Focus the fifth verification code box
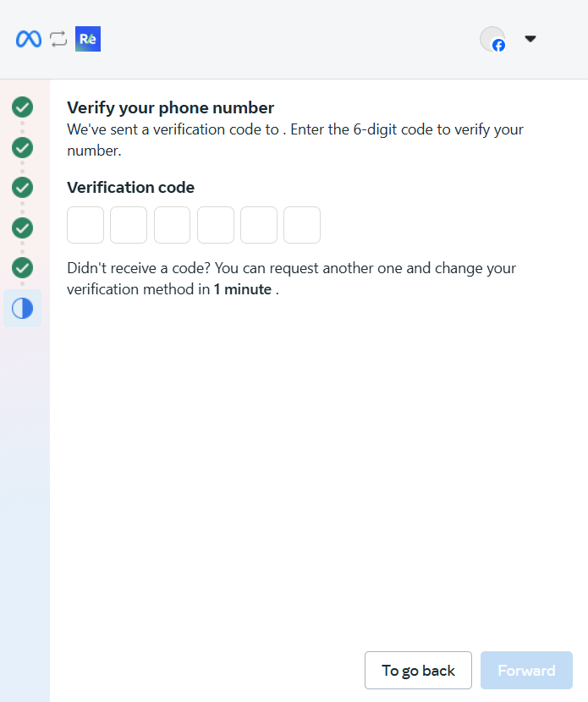588x702 pixels. (259, 225)
